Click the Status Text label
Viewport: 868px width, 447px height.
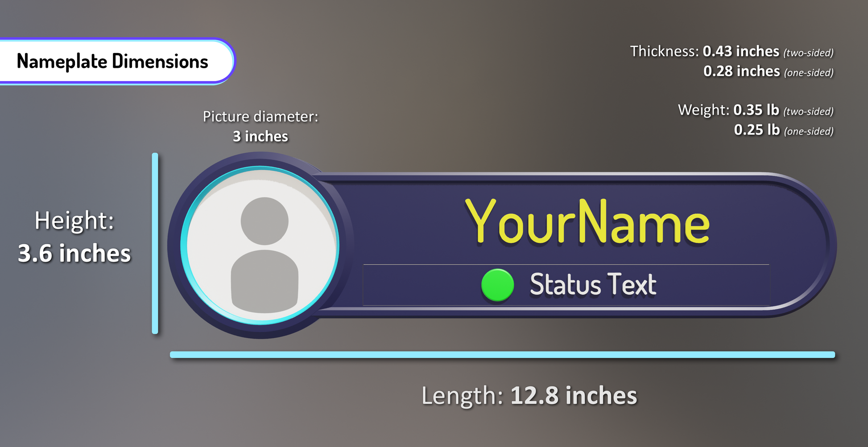click(593, 285)
